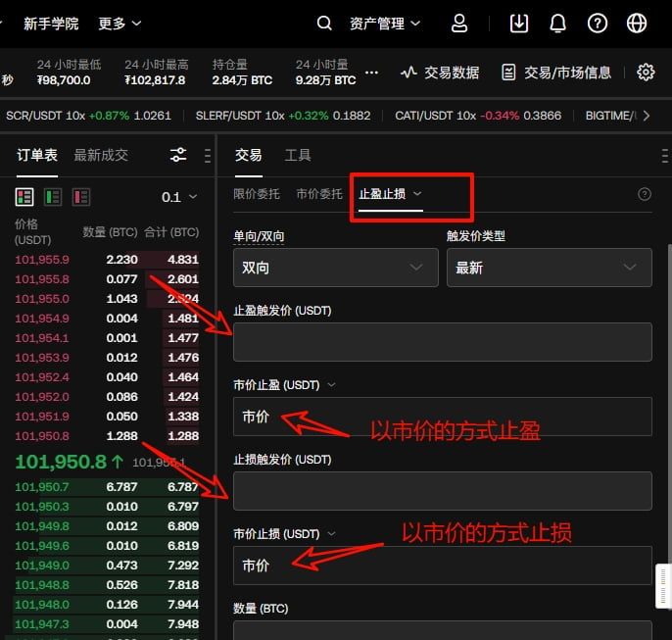Show buy orders only view
Viewport: 672px width, 640px height.
pos(53,197)
